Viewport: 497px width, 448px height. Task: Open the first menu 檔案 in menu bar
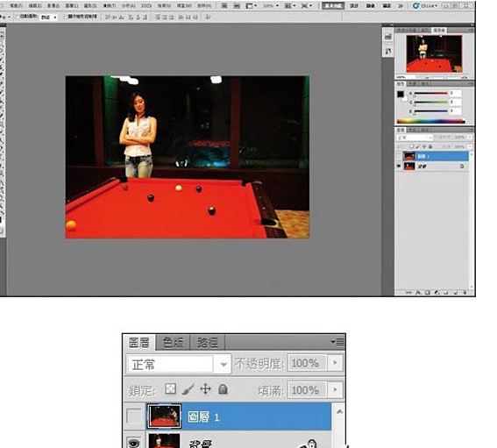click(16, 6)
